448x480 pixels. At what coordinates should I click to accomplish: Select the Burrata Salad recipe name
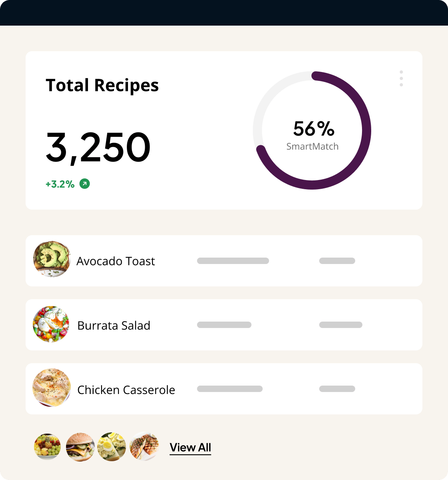(114, 326)
